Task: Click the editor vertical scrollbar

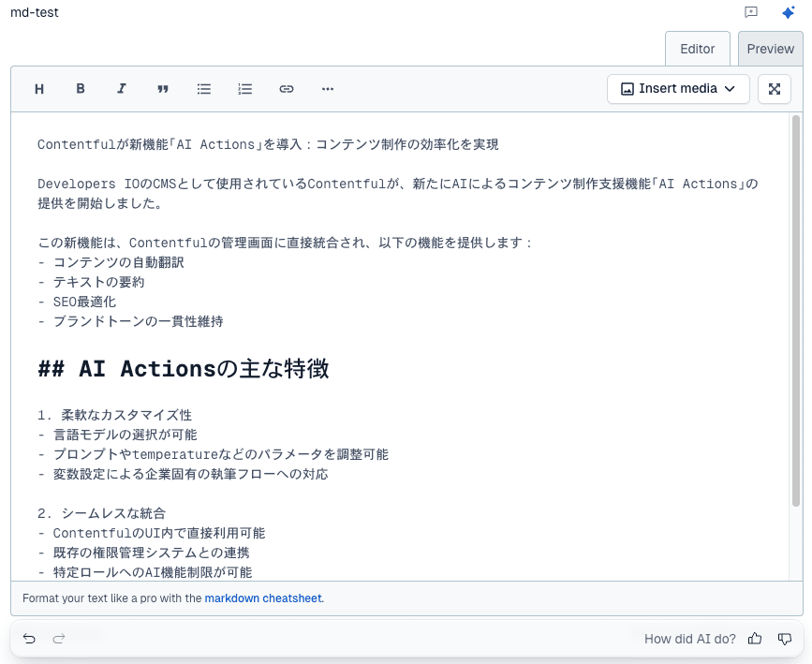Action: [796, 311]
